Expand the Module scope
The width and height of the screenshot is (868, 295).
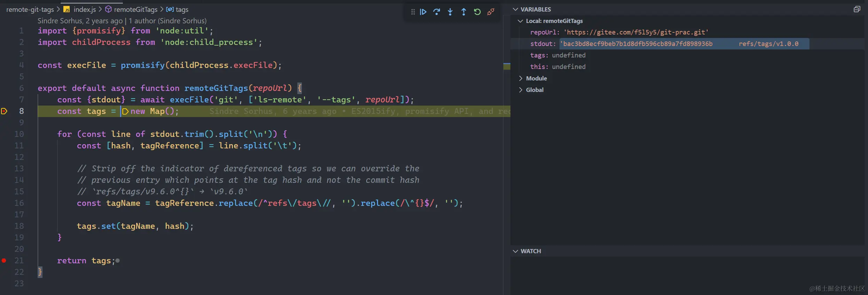point(521,78)
